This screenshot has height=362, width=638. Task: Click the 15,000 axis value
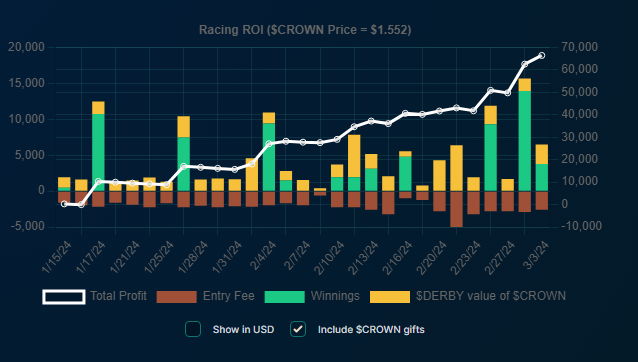tap(26, 83)
